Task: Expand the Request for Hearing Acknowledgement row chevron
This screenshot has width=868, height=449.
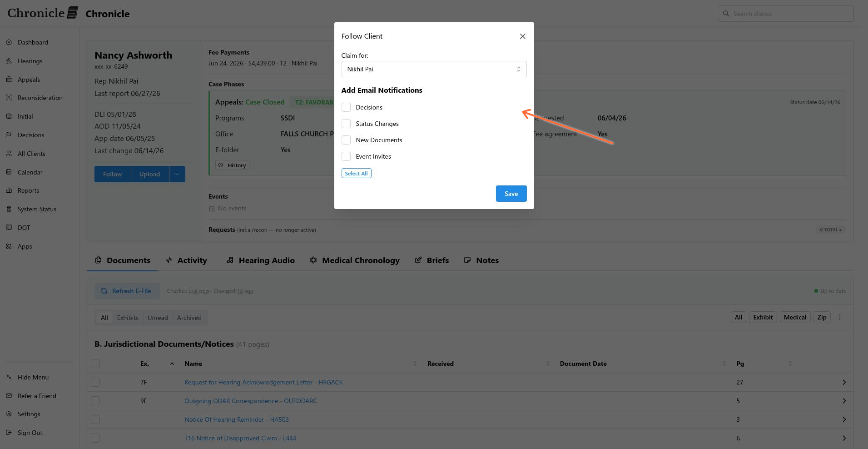Action: click(x=844, y=382)
